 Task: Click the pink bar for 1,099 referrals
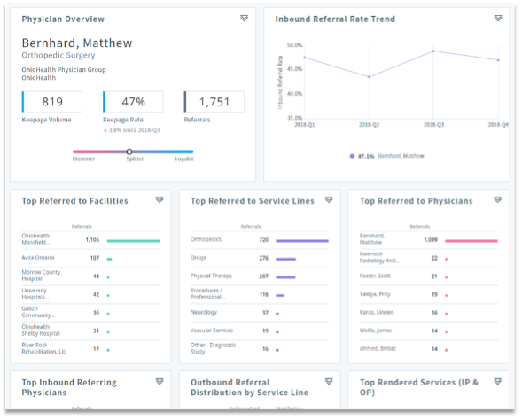coord(471,241)
